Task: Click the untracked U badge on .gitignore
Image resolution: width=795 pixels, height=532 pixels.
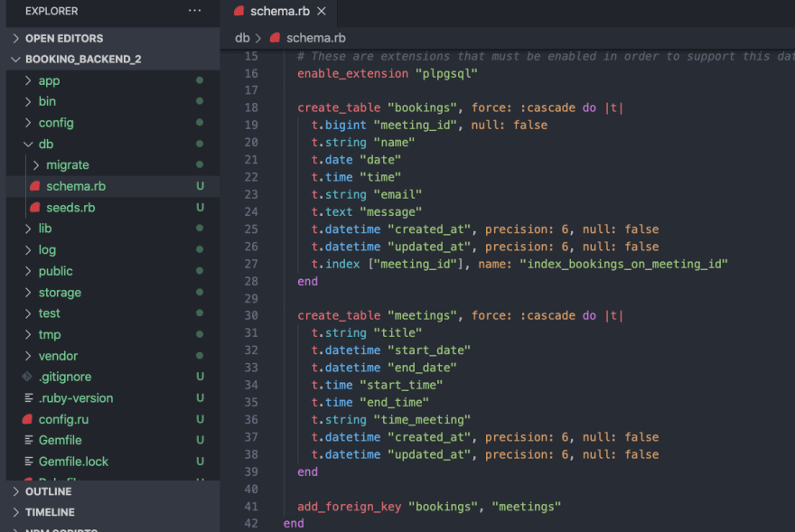Action: coord(201,377)
